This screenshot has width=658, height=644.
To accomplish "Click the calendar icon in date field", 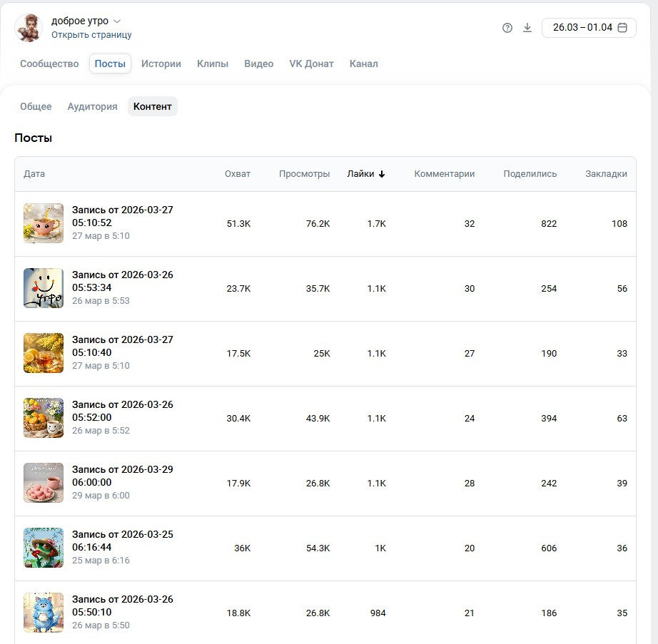I will click(x=622, y=28).
